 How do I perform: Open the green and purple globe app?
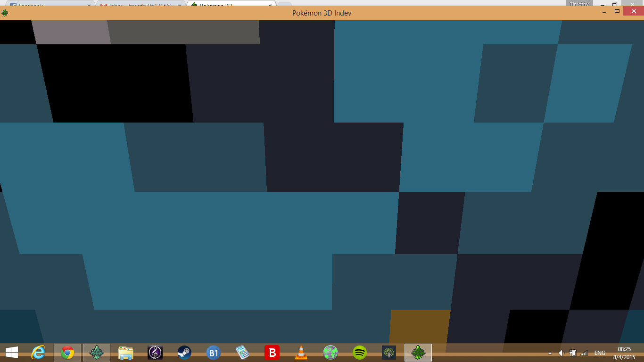click(330, 352)
